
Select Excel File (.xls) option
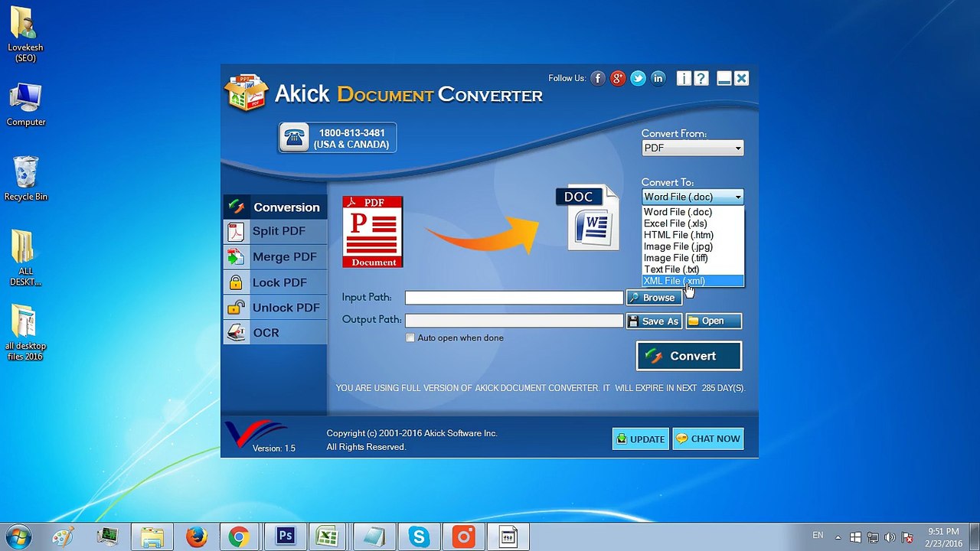point(692,223)
